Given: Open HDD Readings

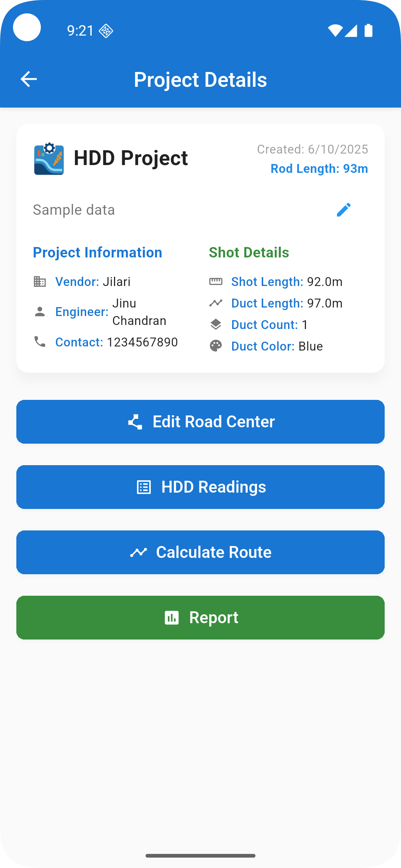Looking at the screenshot, I should [200, 487].
